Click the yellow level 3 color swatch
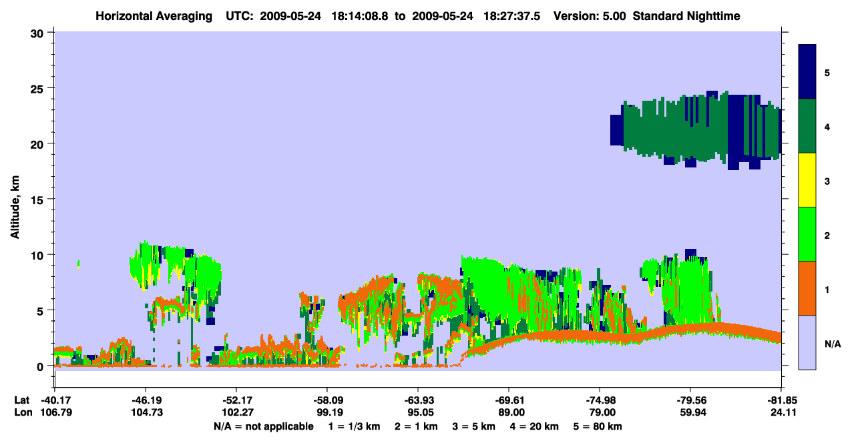 [807, 180]
